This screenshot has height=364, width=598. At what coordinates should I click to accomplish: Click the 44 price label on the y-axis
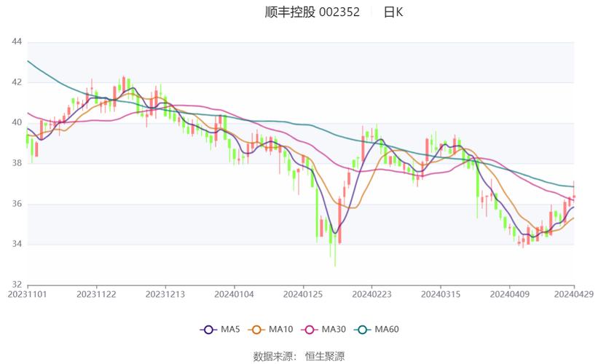(17, 42)
